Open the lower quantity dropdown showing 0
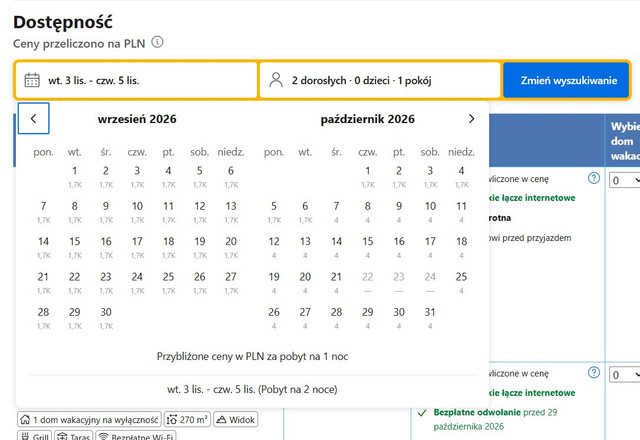Viewport: 640px width, 440px height. click(x=624, y=374)
